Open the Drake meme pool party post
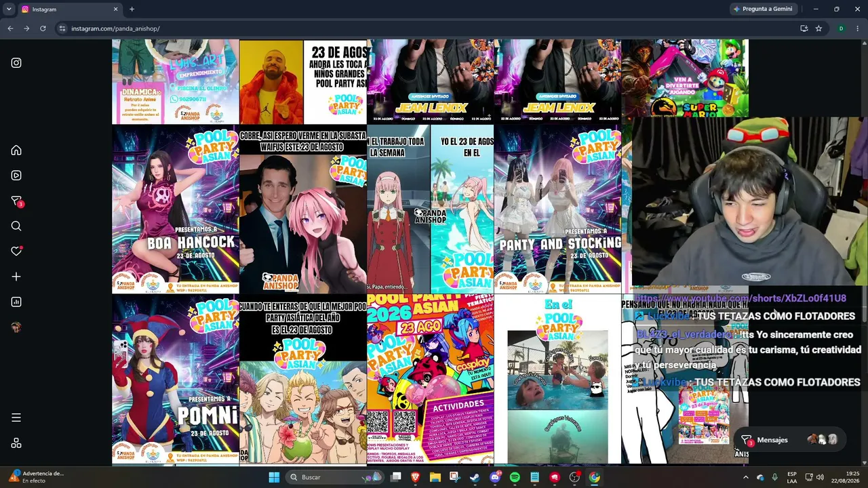868x488 pixels. pyautogui.click(x=302, y=81)
